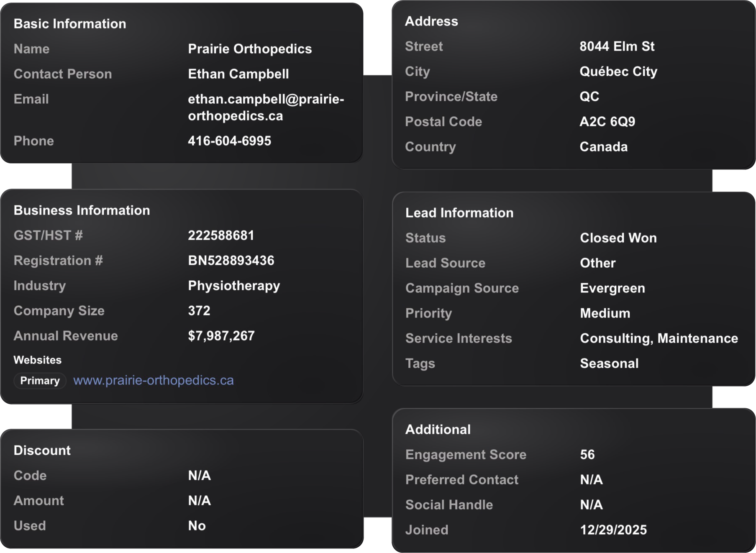Click the Basic Information section heading
The image size is (756, 553).
pyautogui.click(x=70, y=24)
